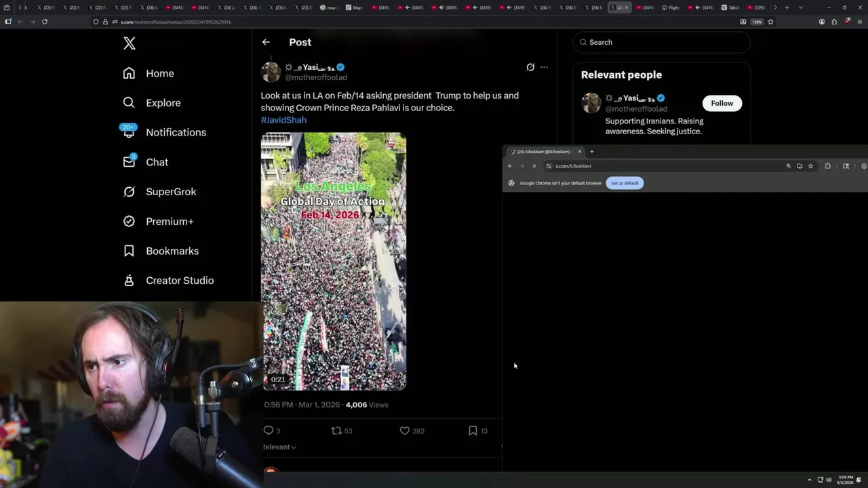868x488 pixels.
Task: Open a new Firefox tab with plus
Action: 787,7
